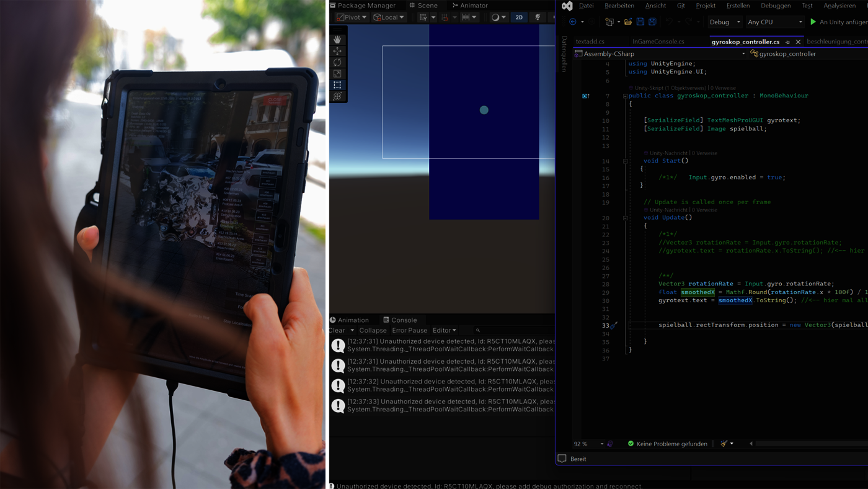
Task: Click the Visual Studio logo icon
Action: coord(567,6)
